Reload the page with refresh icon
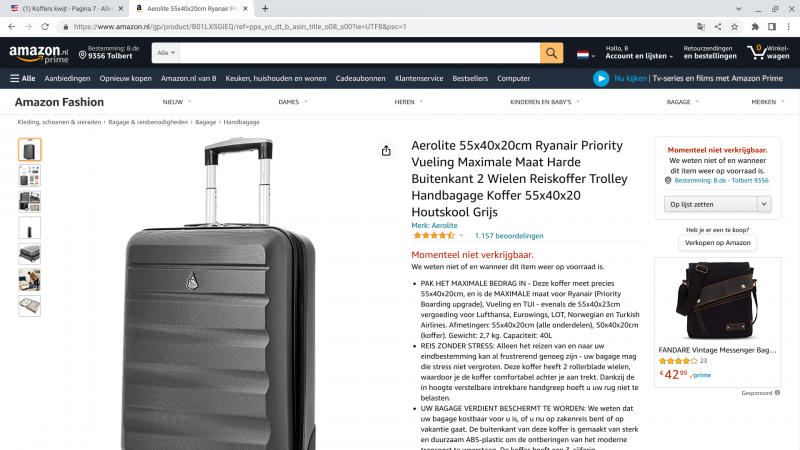This screenshot has width=800, height=450. (x=45, y=27)
